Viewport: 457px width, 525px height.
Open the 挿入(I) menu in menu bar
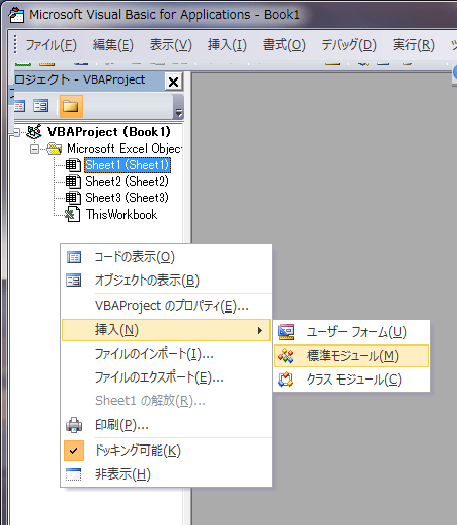(x=227, y=45)
